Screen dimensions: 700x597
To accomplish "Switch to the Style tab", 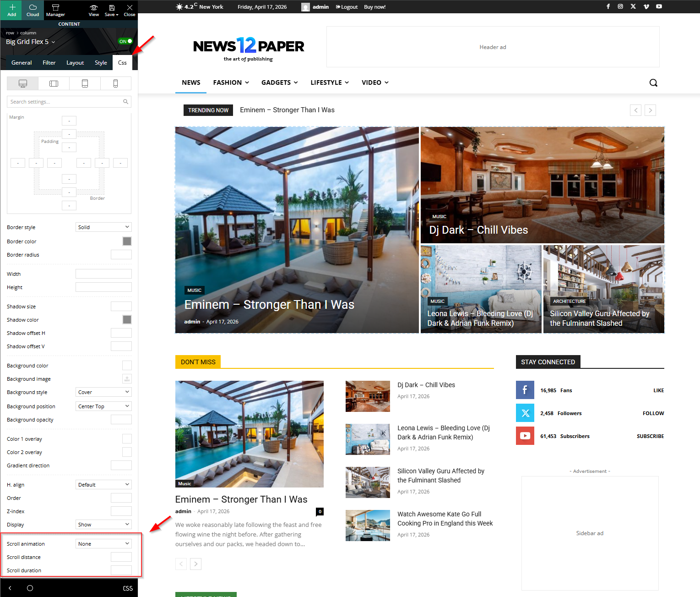I will coord(101,63).
